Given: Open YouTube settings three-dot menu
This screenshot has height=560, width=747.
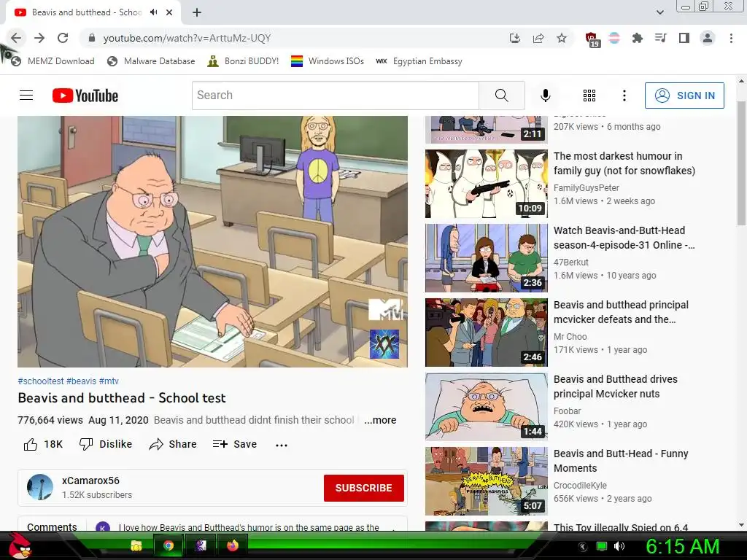Looking at the screenshot, I should [x=624, y=96].
